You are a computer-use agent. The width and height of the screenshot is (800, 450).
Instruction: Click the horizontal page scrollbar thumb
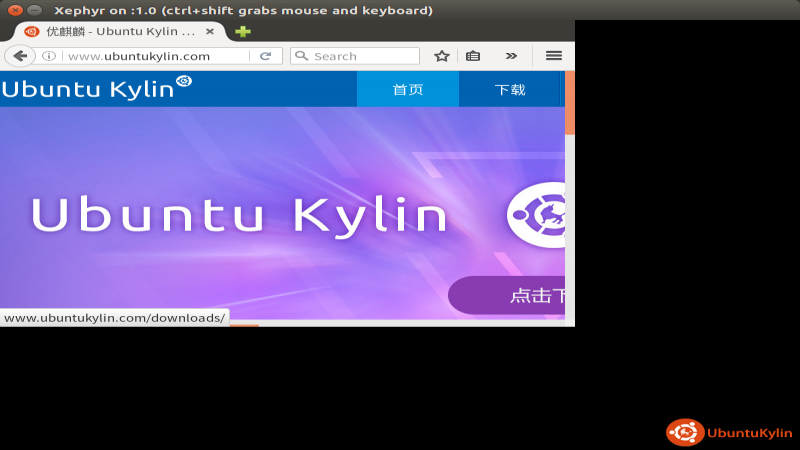point(244,325)
